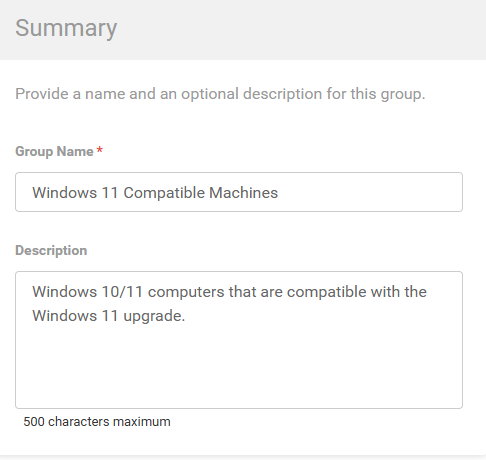Click the red required asterisk
This screenshot has height=460, width=486.
point(99,150)
